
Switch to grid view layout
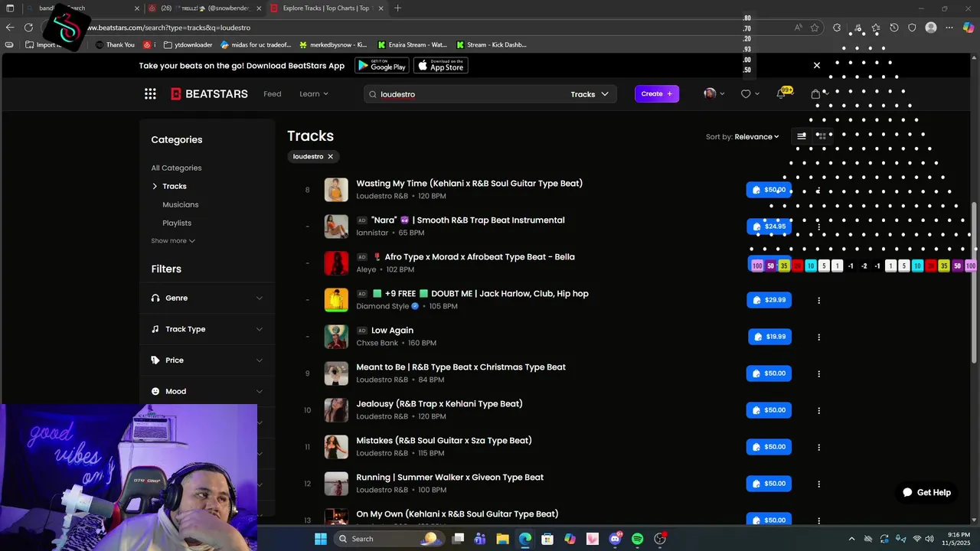821,136
